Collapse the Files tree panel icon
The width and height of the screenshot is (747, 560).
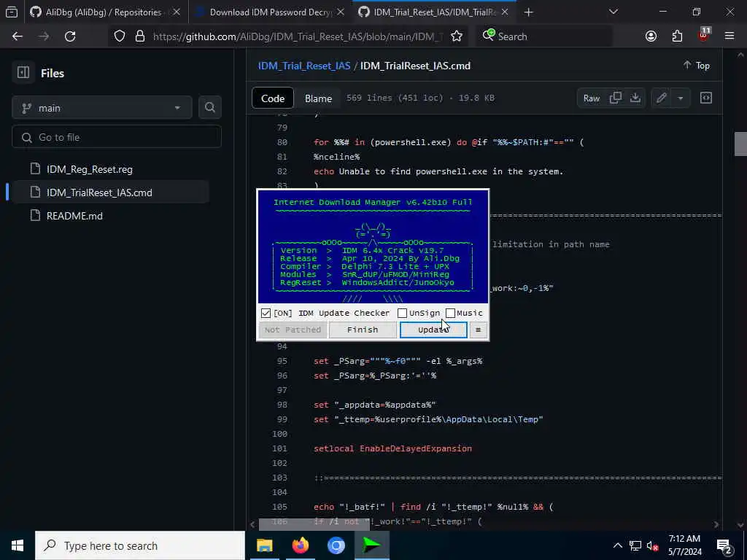pyautogui.click(x=23, y=72)
